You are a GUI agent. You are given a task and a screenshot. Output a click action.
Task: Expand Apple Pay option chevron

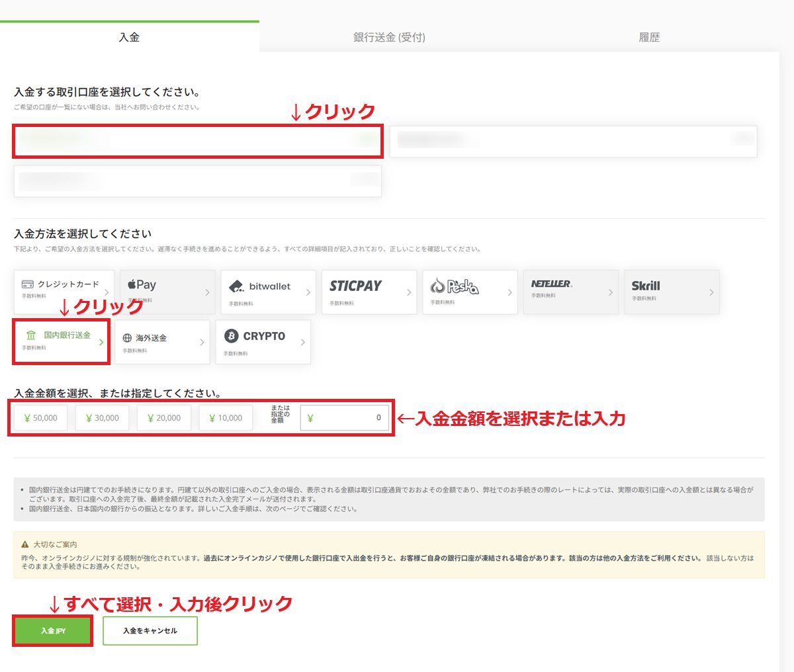click(x=207, y=292)
